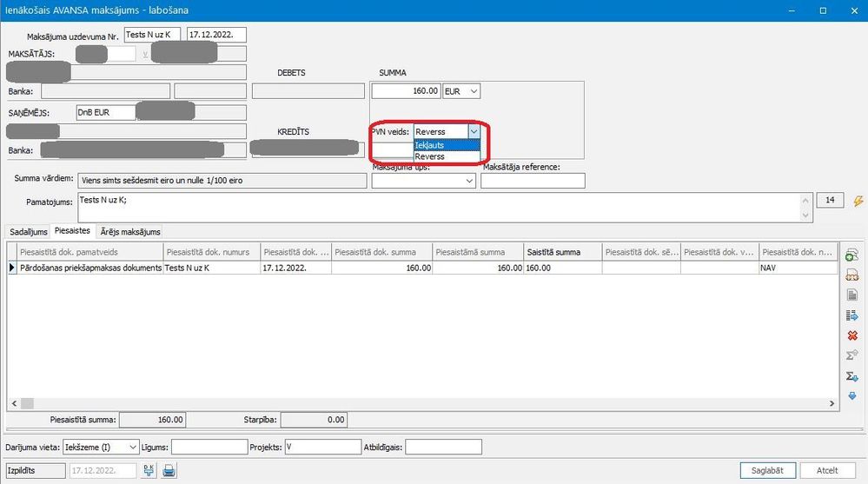Screen dimensions: 868x484
Task: Click the Piesaistāmā summa column header
Action: pos(478,252)
